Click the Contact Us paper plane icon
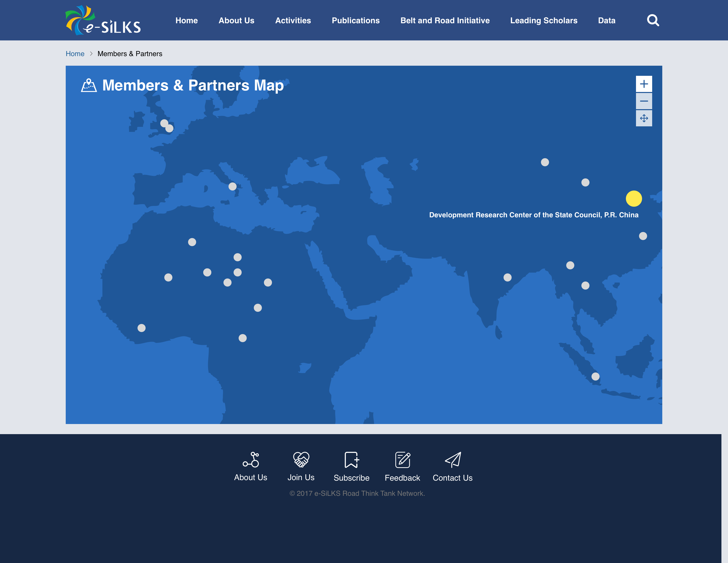 pyautogui.click(x=453, y=460)
